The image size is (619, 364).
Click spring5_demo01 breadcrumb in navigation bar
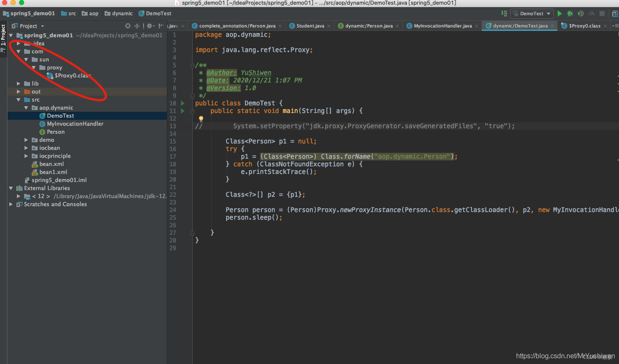(x=29, y=14)
